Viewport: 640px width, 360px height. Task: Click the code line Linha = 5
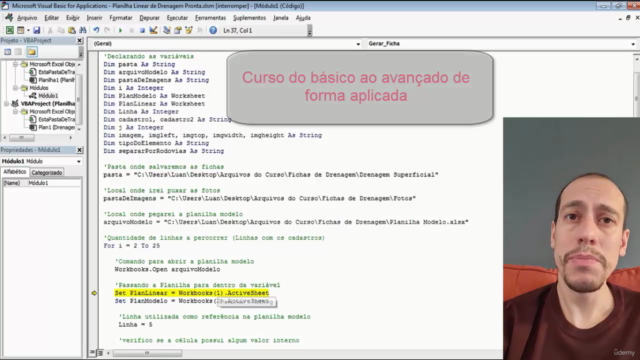pyautogui.click(x=136, y=324)
